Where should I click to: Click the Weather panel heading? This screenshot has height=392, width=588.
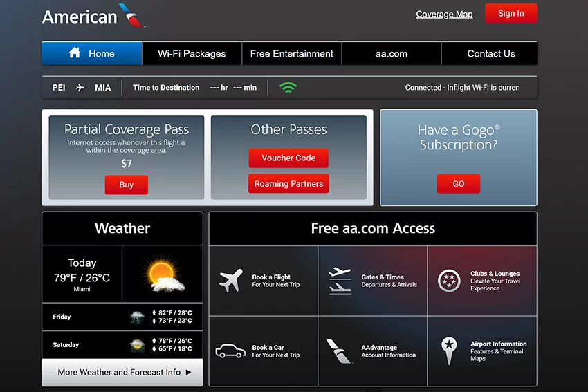[122, 228]
